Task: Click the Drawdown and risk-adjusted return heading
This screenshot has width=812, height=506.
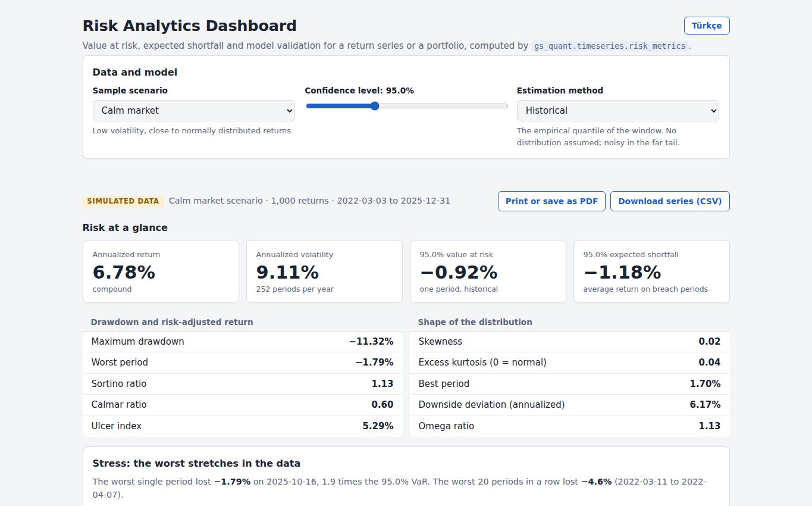Action: tap(172, 322)
